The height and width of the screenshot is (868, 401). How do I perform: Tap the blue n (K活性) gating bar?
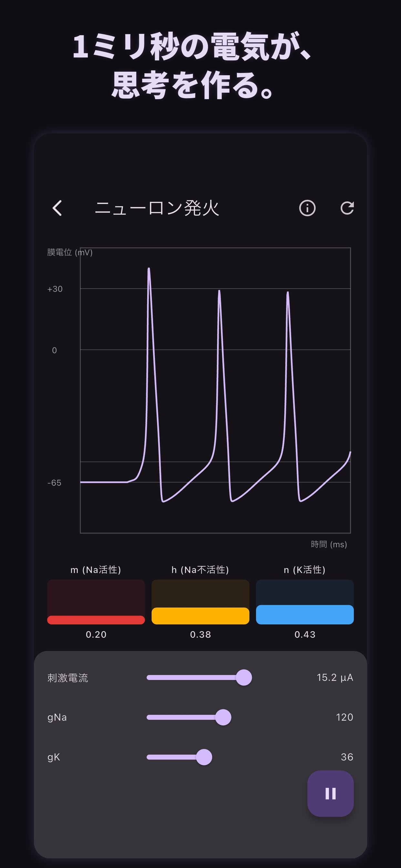[305, 615]
